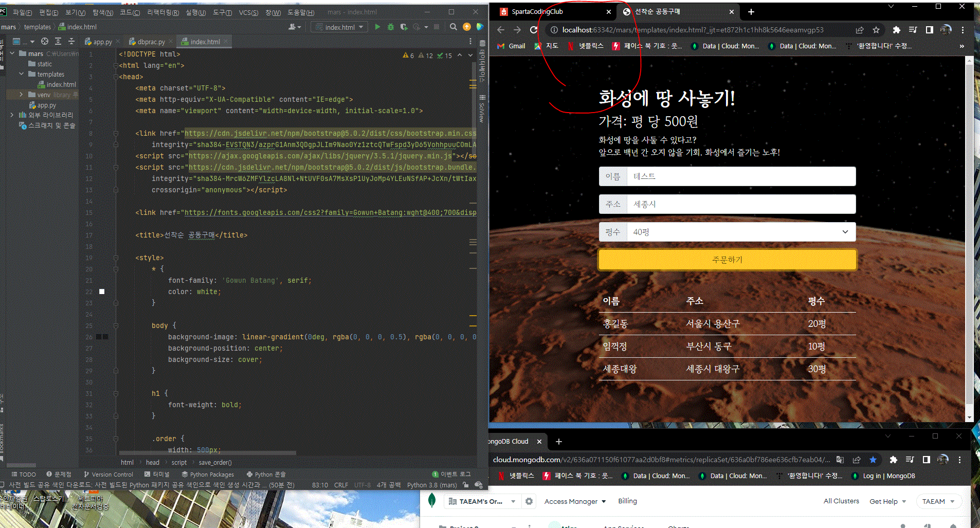Click the translate icon in MongoDB window address bar
This screenshot has width=980, height=528.
pyautogui.click(x=840, y=460)
